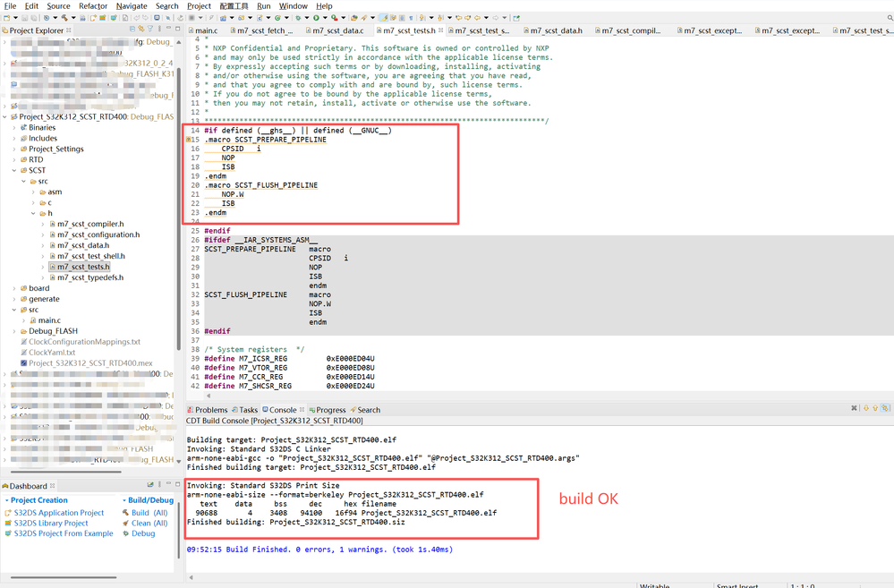Click the Build (All) hammer icon in Dashboard
The height and width of the screenshot is (588, 894).
(x=125, y=513)
